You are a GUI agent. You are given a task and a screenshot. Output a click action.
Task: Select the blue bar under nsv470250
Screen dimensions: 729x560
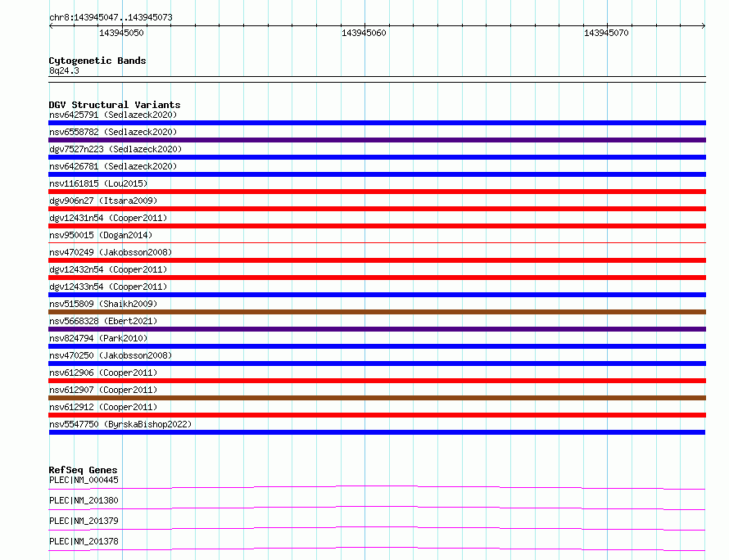(377, 364)
